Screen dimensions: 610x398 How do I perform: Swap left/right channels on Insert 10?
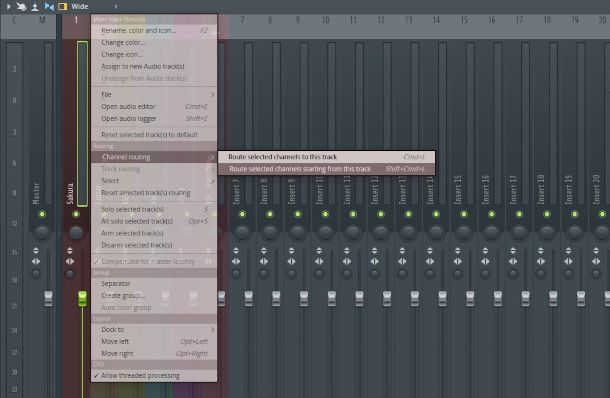coord(319,261)
